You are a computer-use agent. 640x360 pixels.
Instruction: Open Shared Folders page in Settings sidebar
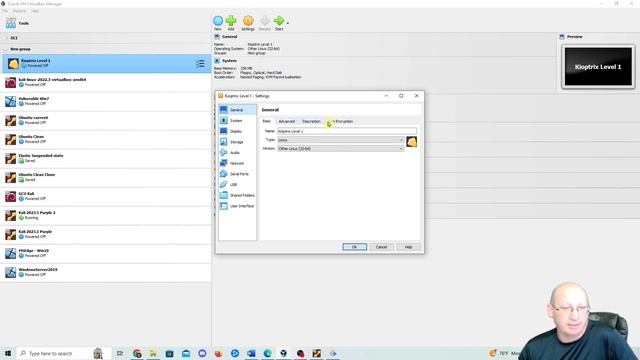(237, 195)
